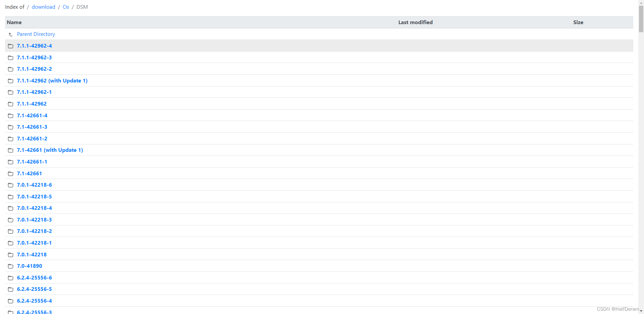Click the folder icon beside 7.0.1-42218-2
Image resolution: width=644 pixels, height=314 pixels.
(10, 231)
